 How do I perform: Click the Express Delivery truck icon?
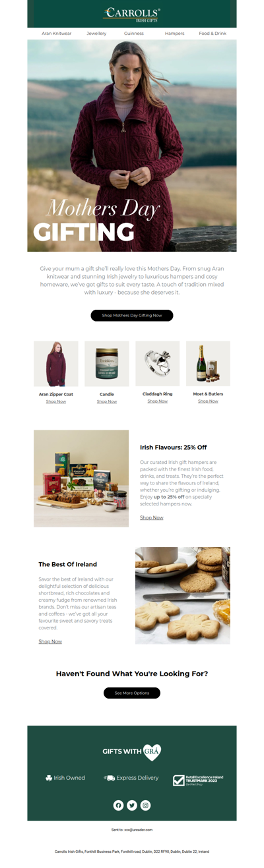pos(110,778)
